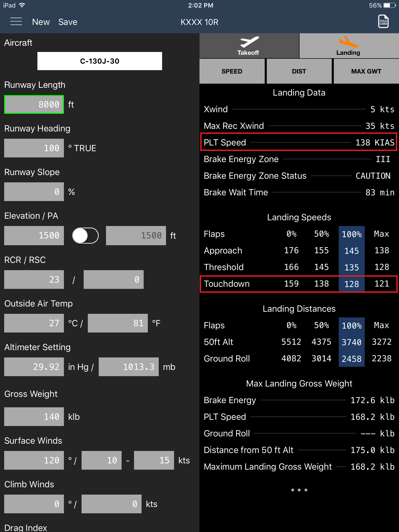Edit the Runway Length field
The image size is (399, 532).
click(34, 104)
